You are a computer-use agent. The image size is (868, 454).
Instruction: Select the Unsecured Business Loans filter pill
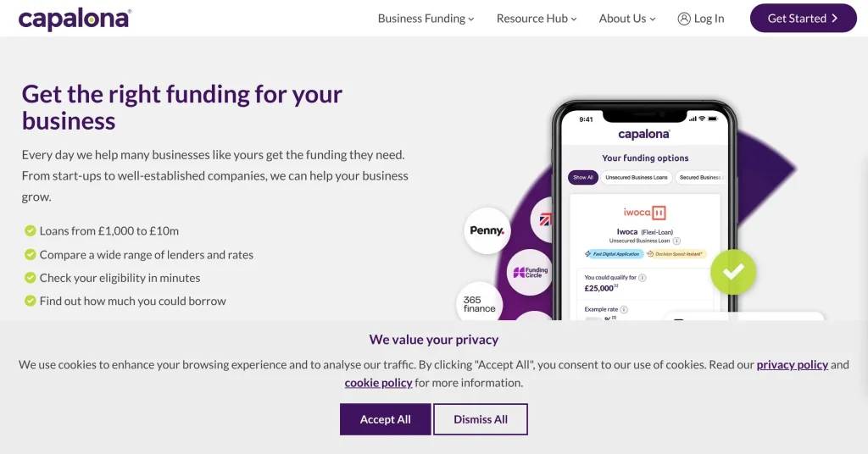(x=637, y=178)
